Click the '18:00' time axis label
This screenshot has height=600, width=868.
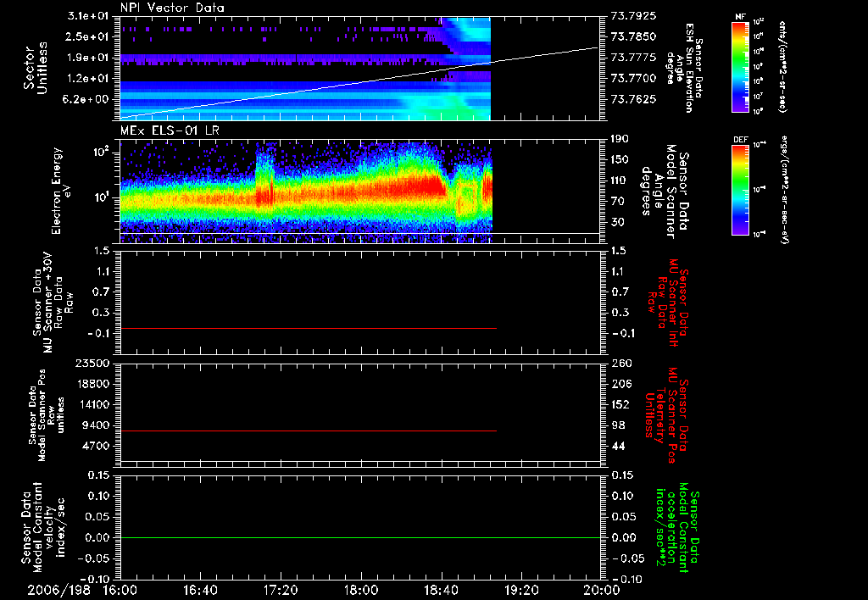coord(361,590)
